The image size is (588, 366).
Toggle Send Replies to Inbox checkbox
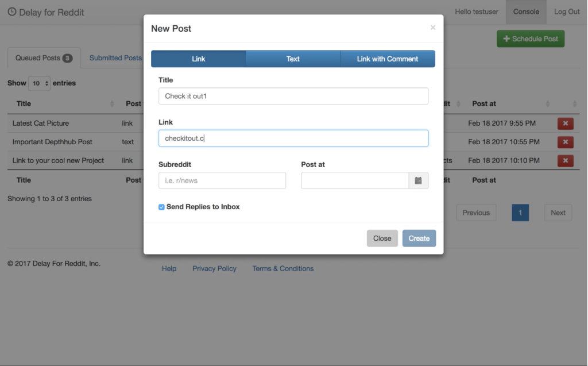tap(161, 207)
